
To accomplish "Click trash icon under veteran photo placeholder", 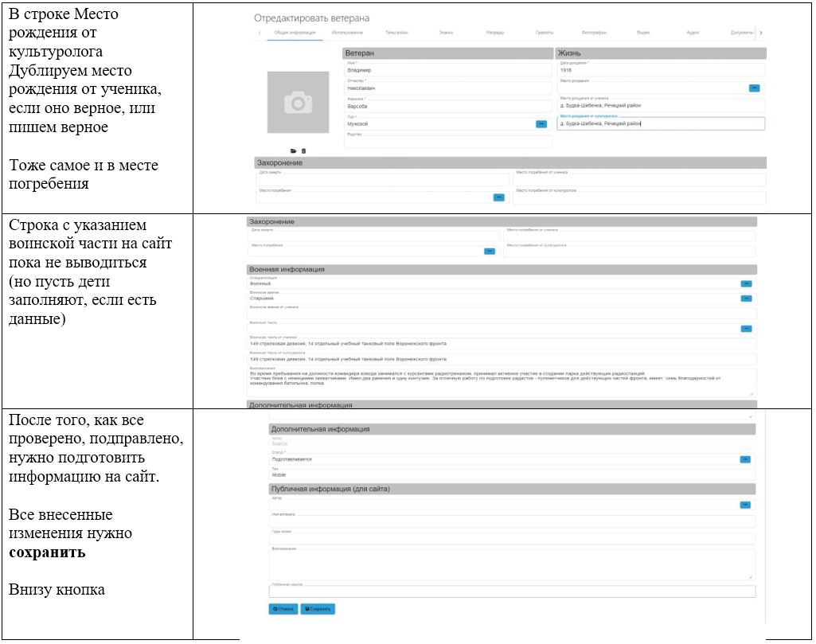I will point(304,151).
